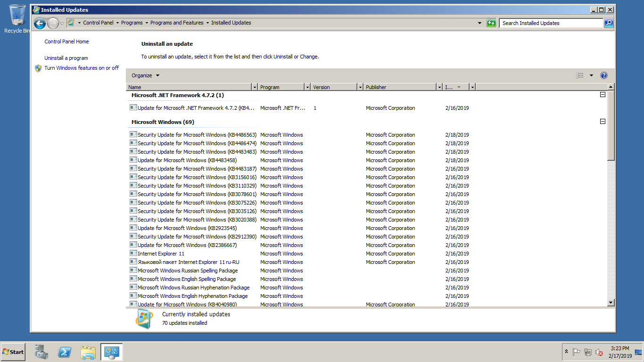Open Windows Explorer from the taskbar
The image size is (644, 362).
coord(88,352)
